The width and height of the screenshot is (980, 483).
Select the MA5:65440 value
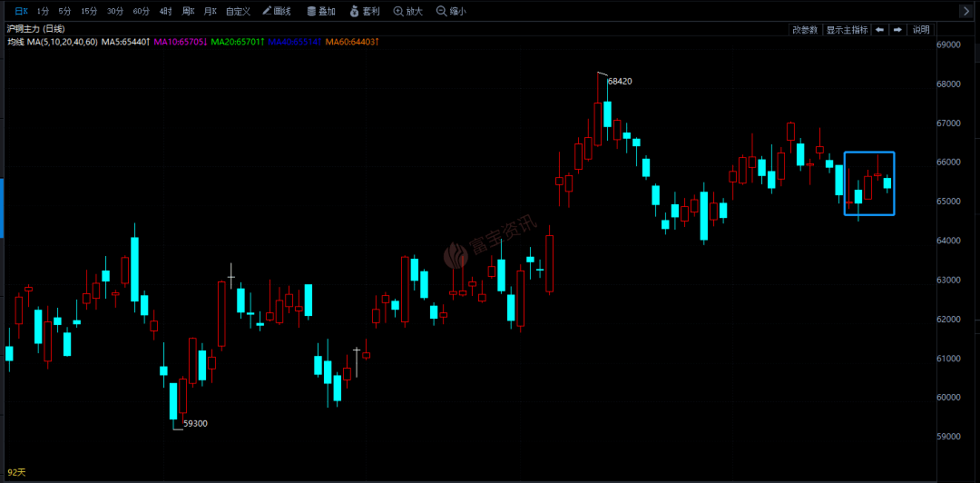[125, 42]
